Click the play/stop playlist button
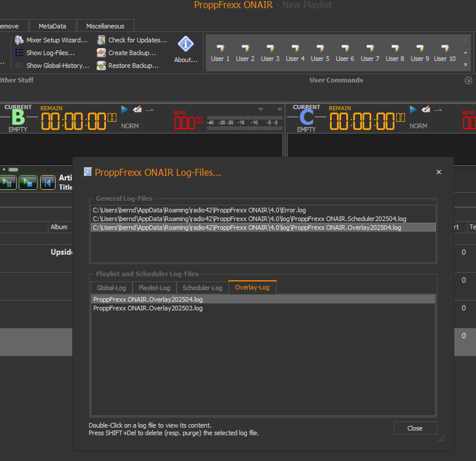 point(28,182)
